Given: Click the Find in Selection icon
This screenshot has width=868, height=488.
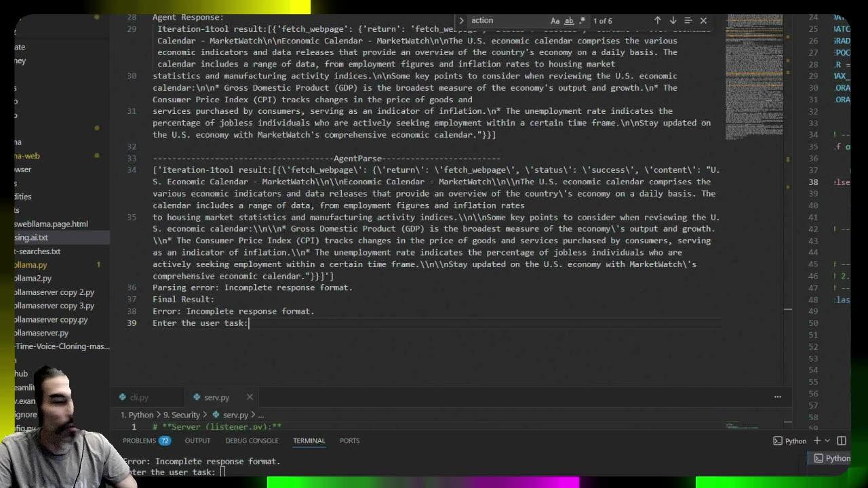Looking at the screenshot, I should point(688,21).
